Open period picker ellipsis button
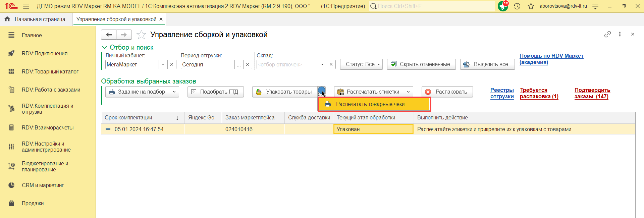Viewport: 644px width, 218px height. 239,64
